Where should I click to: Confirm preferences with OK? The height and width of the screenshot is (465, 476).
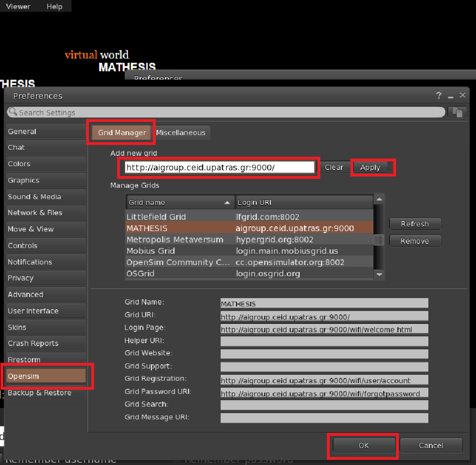(364, 445)
